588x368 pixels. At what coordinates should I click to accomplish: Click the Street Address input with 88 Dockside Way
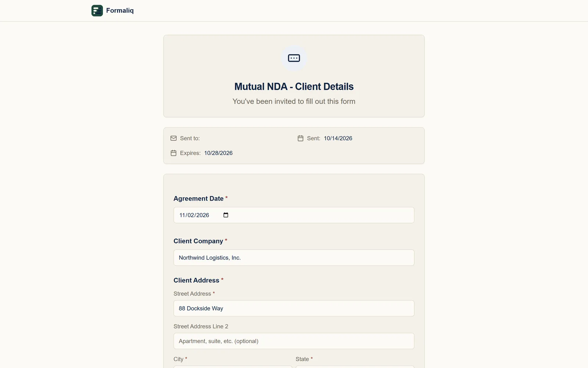tap(294, 308)
